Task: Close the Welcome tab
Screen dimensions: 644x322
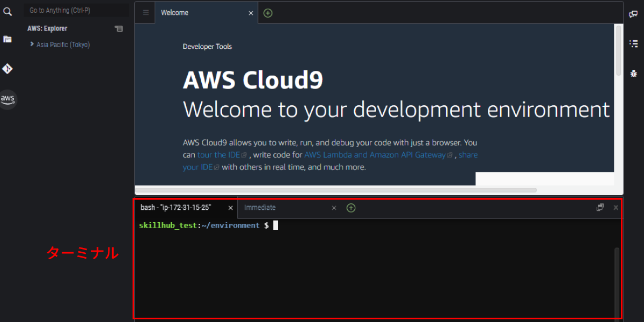Action: click(251, 13)
